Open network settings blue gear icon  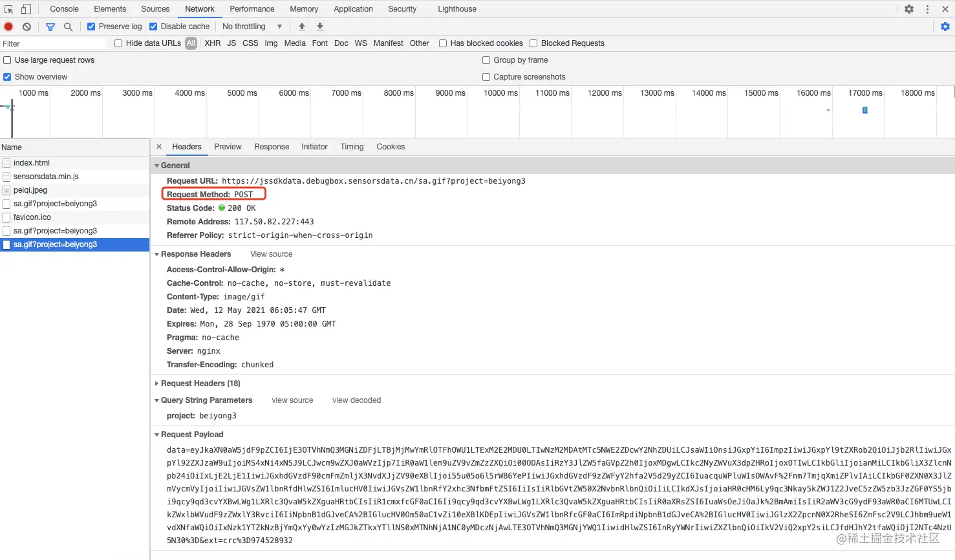945,27
